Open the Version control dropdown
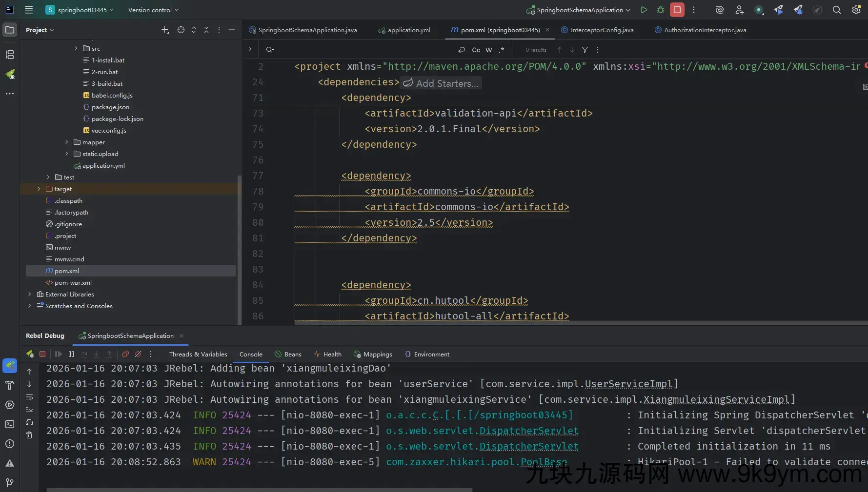This screenshot has height=492, width=868. click(x=153, y=10)
